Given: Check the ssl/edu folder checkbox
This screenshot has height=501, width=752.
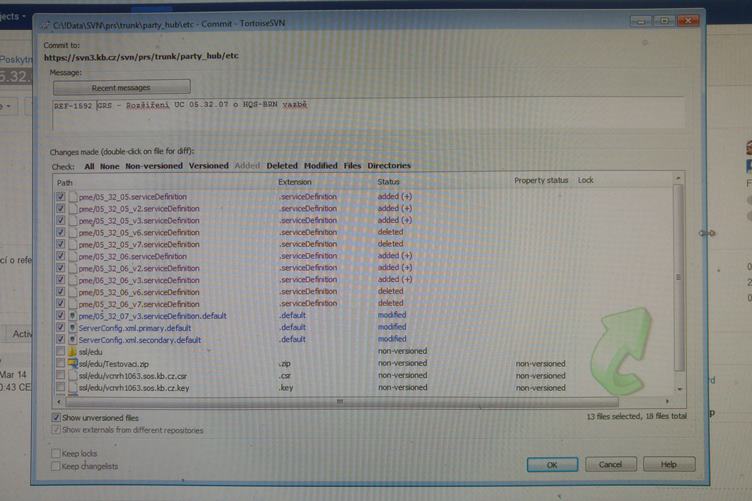Looking at the screenshot, I should tap(60, 351).
